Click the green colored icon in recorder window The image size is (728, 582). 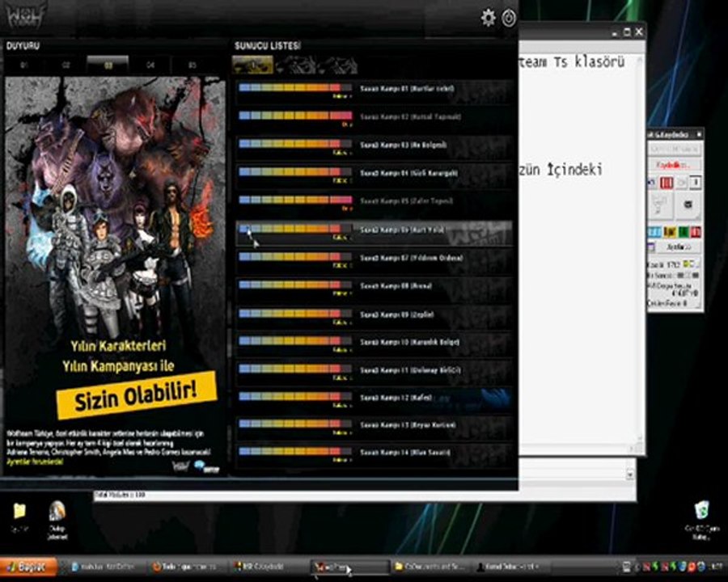click(684, 232)
